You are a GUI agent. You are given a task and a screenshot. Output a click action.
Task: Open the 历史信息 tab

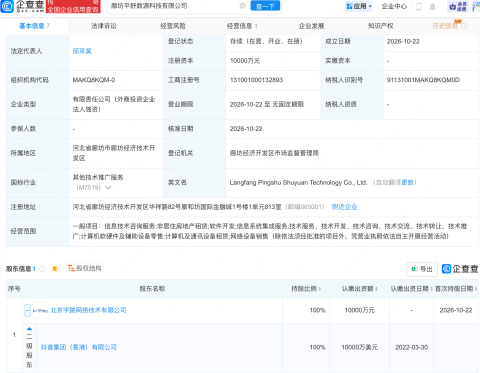pyautogui.click(x=445, y=26)
